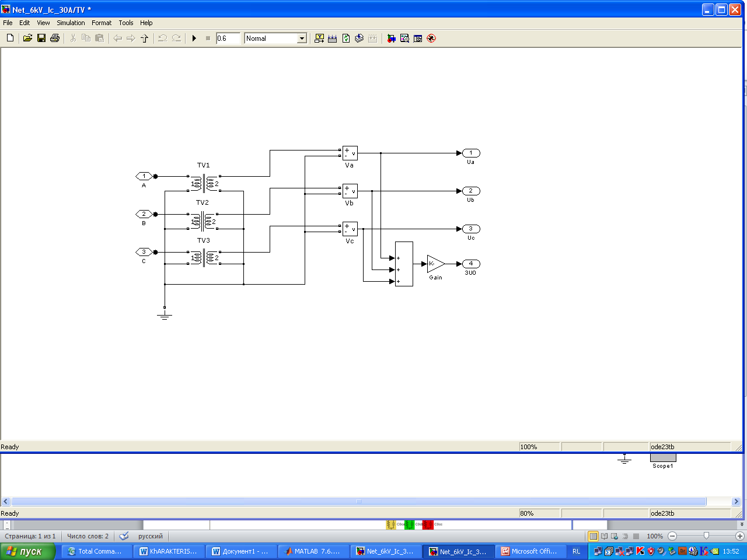Undo last action toolbar icon
The width and height of the screenshot is (747, 560).
(162, 38)
